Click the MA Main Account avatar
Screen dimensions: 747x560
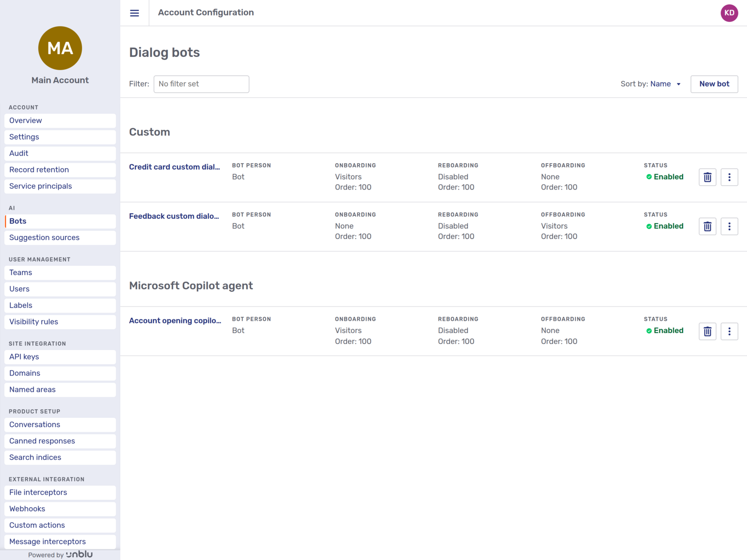60,48
